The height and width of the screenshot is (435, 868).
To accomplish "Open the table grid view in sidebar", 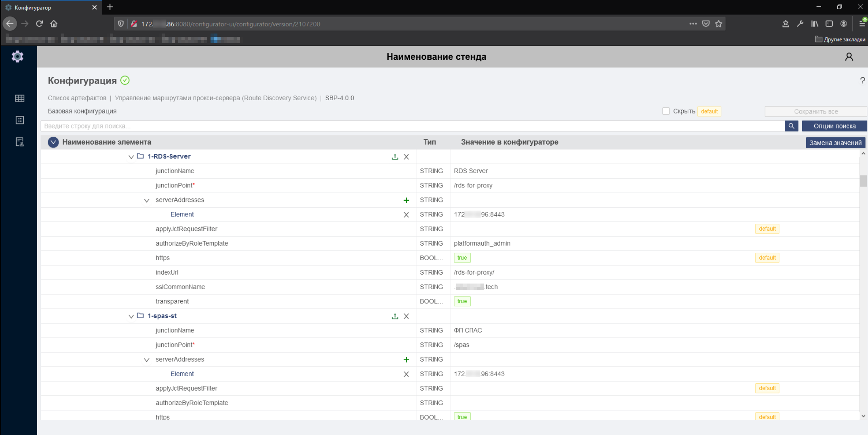I will 19,98.
